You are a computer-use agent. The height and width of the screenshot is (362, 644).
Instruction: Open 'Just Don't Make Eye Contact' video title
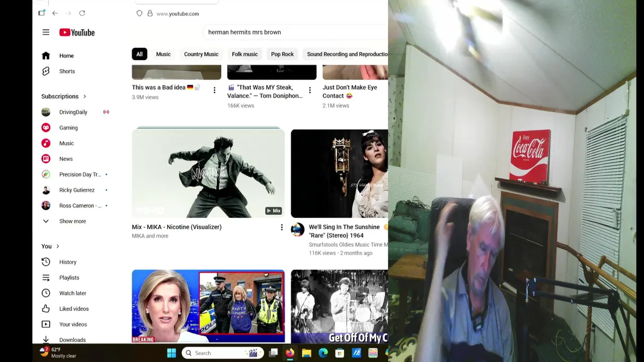click(350, 92)
